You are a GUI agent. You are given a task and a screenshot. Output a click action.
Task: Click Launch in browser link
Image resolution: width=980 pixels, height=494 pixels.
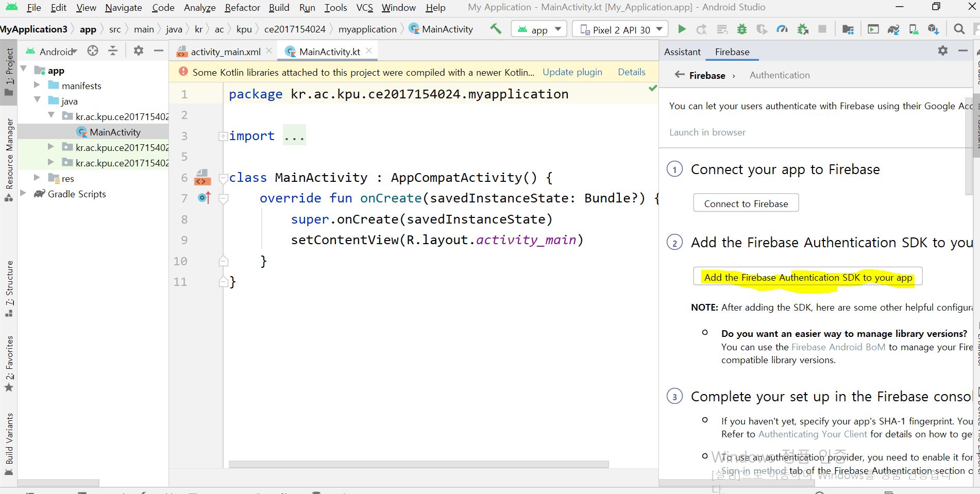pyautogui.click(x=707, y=132)
